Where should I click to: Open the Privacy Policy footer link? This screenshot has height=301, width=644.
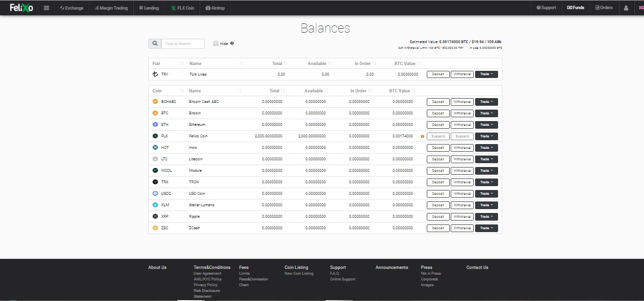[206, 285]
